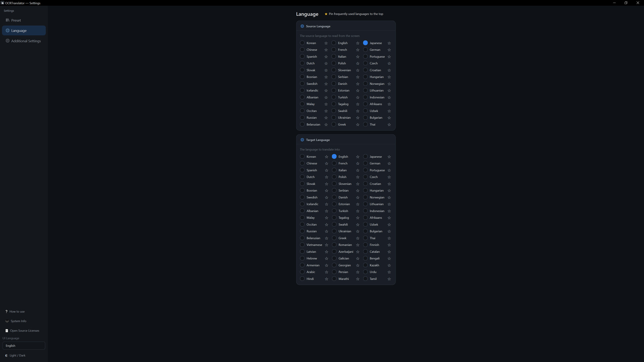
Task: Star Thai in the Source Language list
Action: coord(389,125)
